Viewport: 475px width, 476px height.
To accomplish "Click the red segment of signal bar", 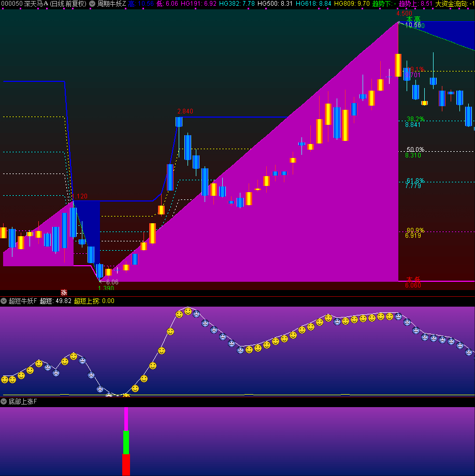I will [x=126, y=465].
